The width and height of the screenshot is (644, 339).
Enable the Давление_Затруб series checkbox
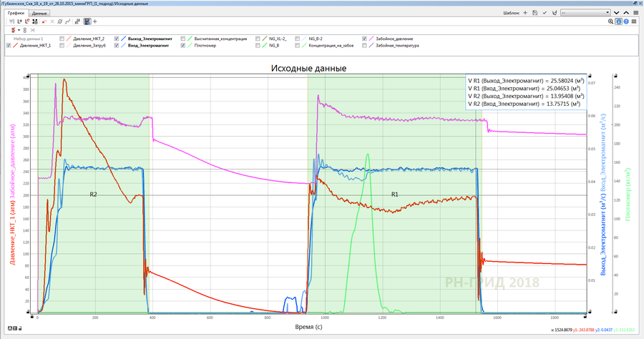tap(62, 45)
